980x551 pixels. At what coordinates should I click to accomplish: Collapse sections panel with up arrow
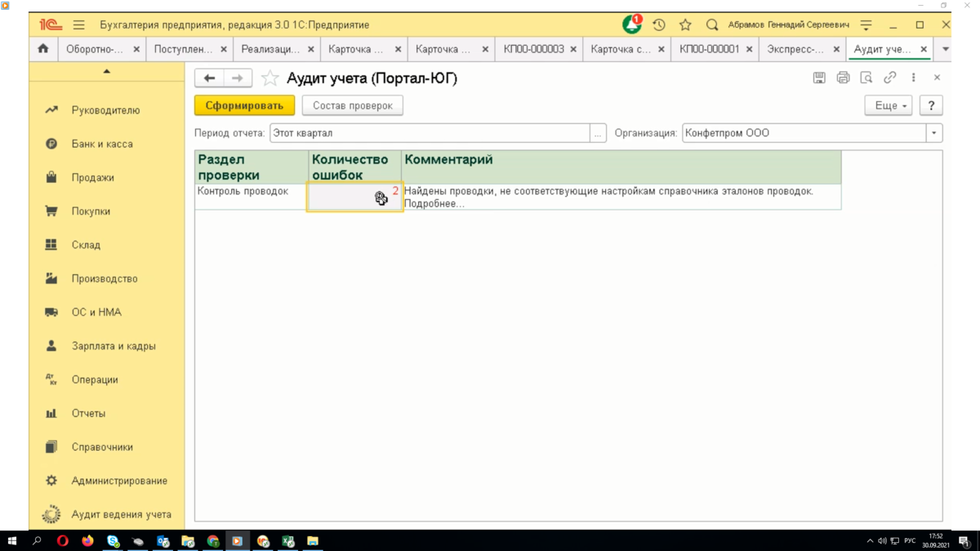(106, 72)
